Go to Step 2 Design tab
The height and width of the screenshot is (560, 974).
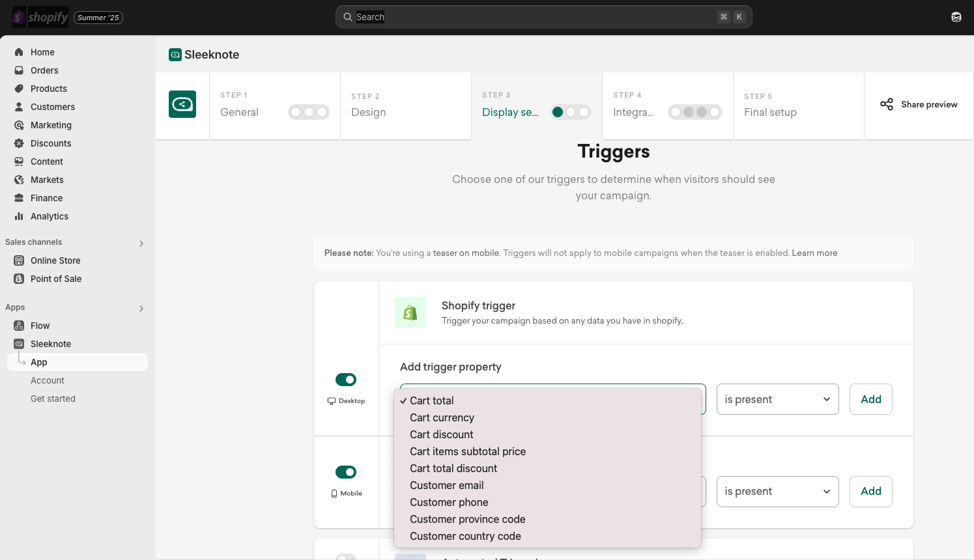coord(406,105)
